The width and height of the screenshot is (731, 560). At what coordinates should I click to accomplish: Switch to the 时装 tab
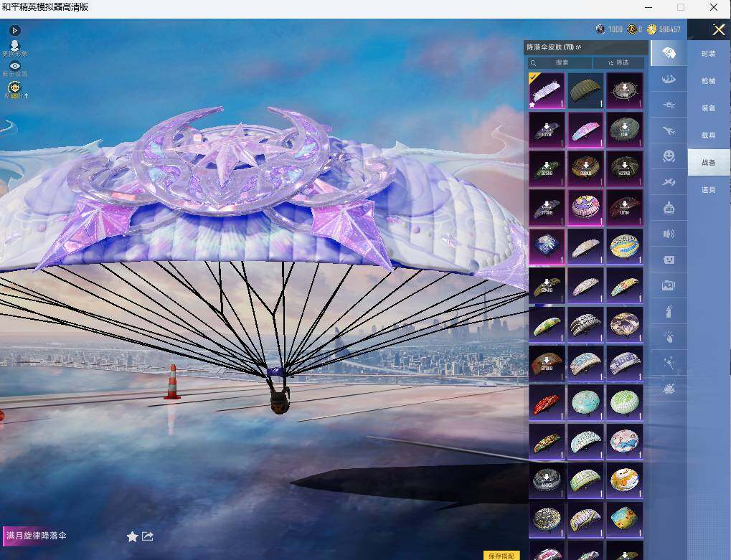point(709,54)
